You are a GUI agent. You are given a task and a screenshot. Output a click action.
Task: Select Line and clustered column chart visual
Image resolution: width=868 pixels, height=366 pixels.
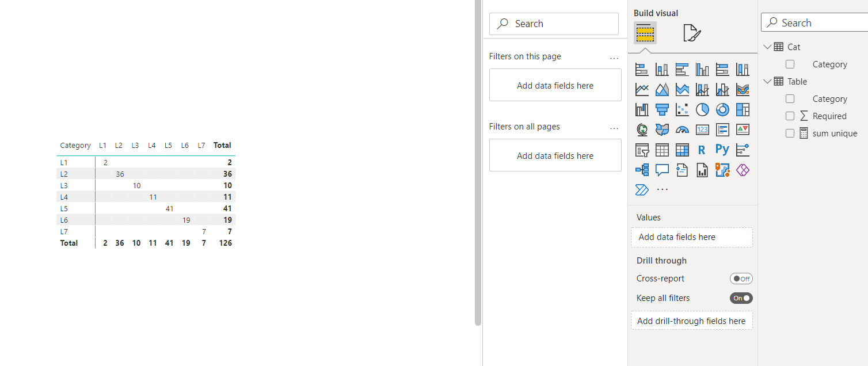722,90
